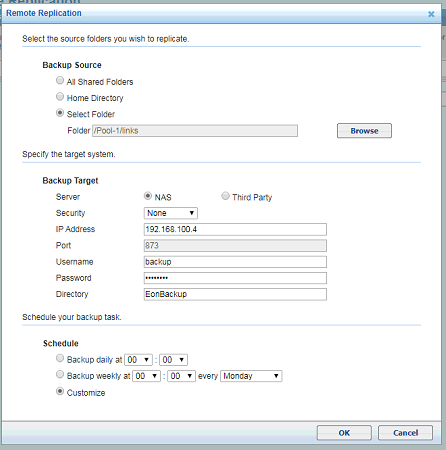Screen dimensions: 446x450
Task: Click the Directory field with EonBackup
Action: (x=235, y=294)
